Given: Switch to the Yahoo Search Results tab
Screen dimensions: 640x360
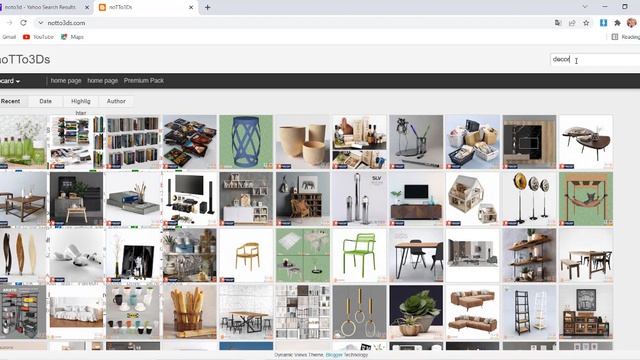Looking at the screenshot, I should [45, 7].
